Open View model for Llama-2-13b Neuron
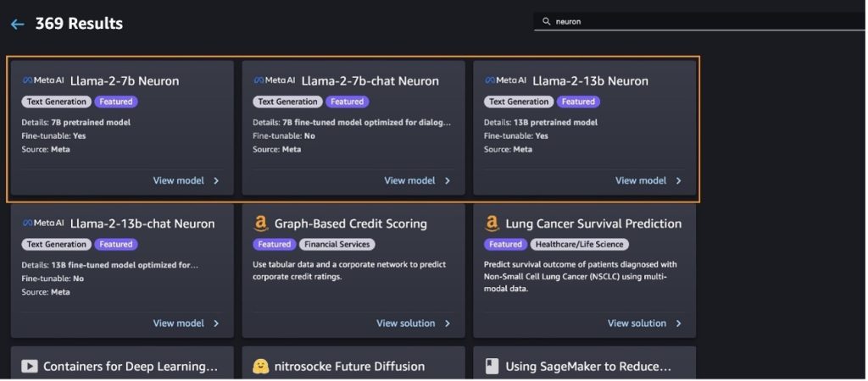The height and width of the screenshot is (381, 868). 641,180
